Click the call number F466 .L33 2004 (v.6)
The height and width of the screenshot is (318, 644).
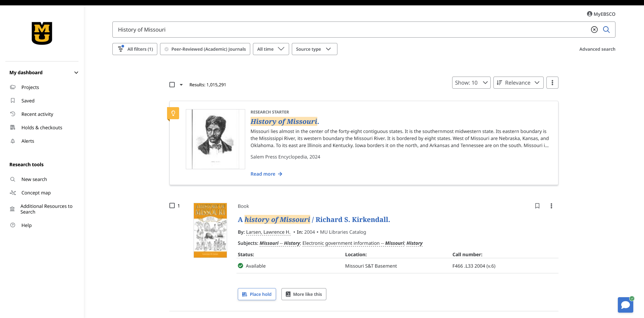474,266
